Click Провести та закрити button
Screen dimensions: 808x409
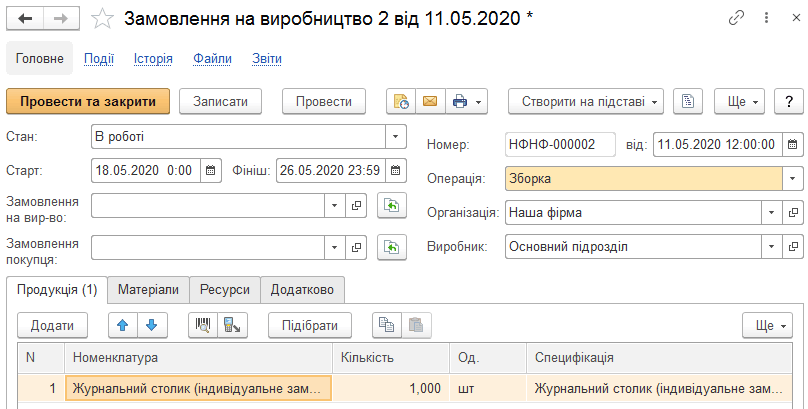coord(88,101)
